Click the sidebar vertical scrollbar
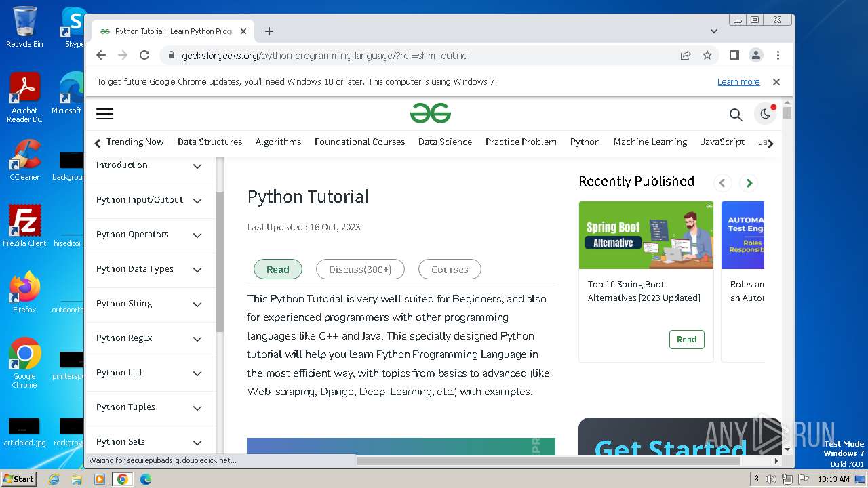 [219, 261]
